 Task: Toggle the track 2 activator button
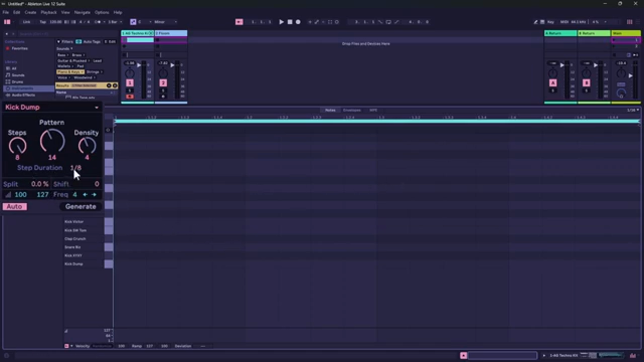163,83
